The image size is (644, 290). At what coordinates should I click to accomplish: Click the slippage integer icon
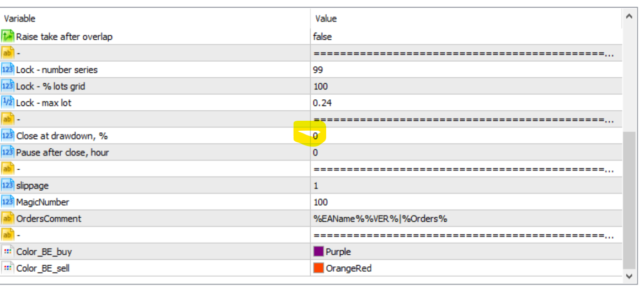8,185
